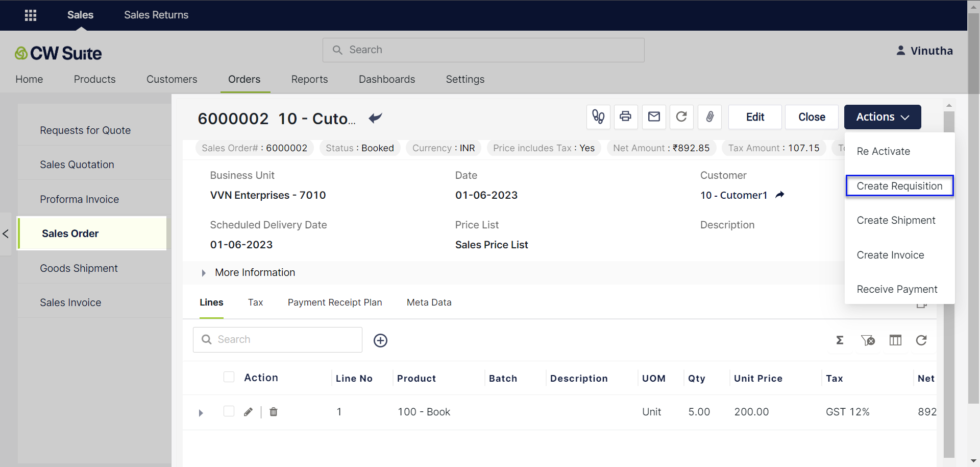This screenshot has width=980, height=467.
Task: Click the clear filter icon
Action: 868,340
